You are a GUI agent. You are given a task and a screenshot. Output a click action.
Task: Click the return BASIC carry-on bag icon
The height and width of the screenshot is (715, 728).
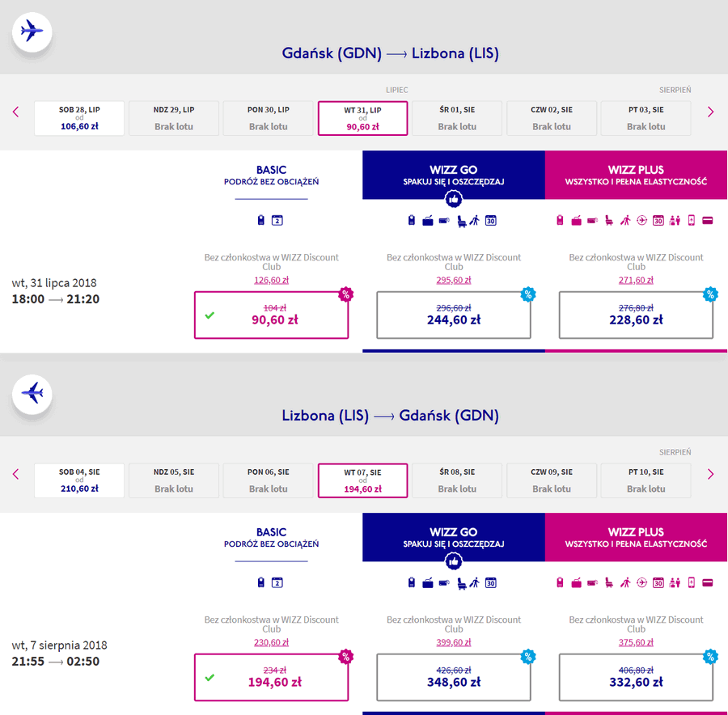click(x=261, y=582)
